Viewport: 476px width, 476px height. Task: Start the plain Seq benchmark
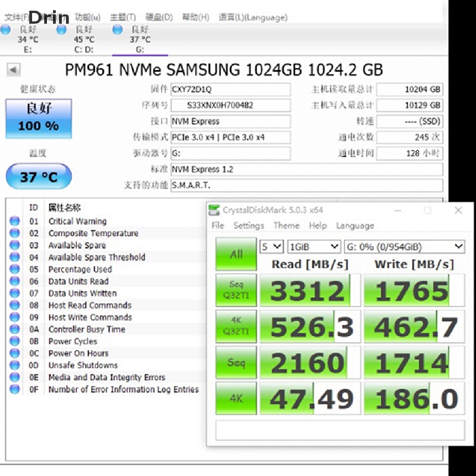pos(236,362)
